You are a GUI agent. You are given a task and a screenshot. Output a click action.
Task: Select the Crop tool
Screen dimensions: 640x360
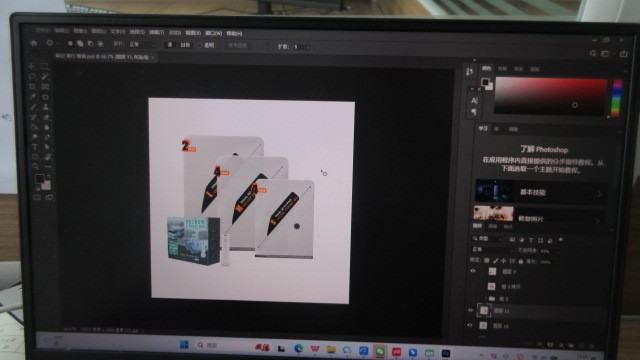(33, 87)
